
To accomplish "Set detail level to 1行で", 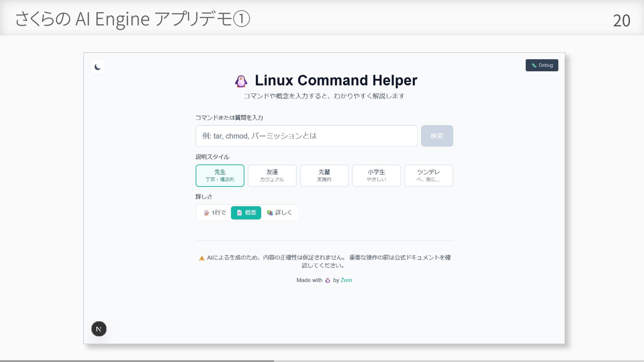I will coord(215,213).
